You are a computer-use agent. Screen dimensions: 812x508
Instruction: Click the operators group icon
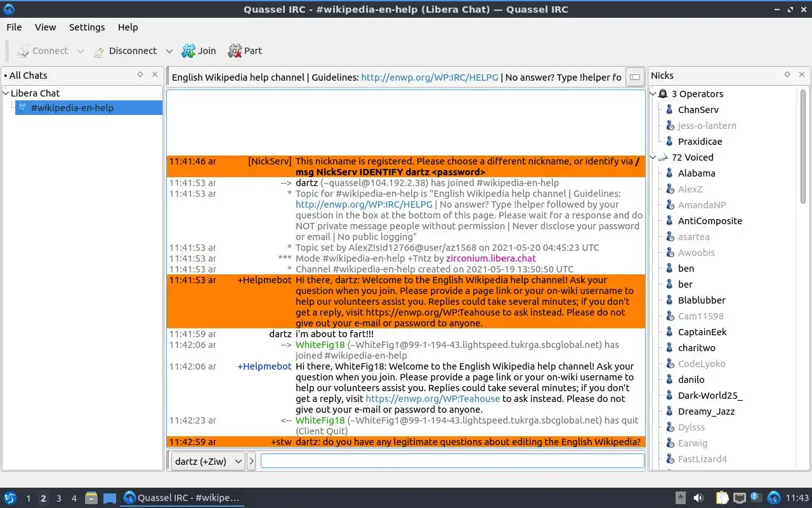coord(663,94)
